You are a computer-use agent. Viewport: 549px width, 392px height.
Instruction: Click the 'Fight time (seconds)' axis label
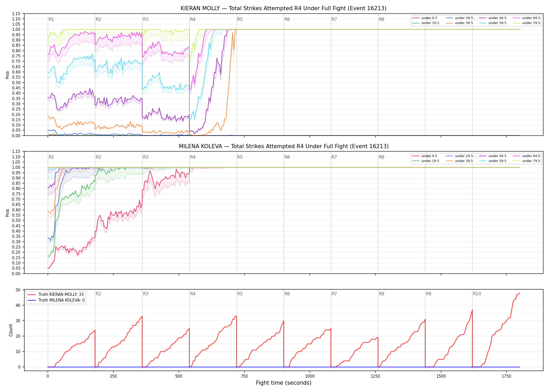coord(284,383)
